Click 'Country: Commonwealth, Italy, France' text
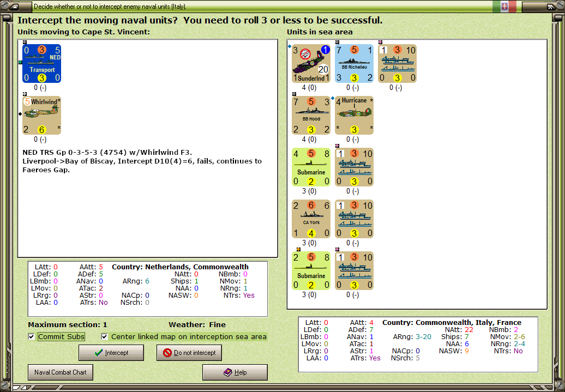 (x=452, y=322)
